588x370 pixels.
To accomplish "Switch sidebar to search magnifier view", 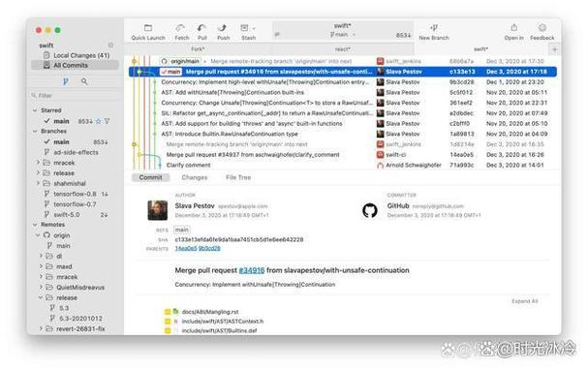I will point(84,81).
